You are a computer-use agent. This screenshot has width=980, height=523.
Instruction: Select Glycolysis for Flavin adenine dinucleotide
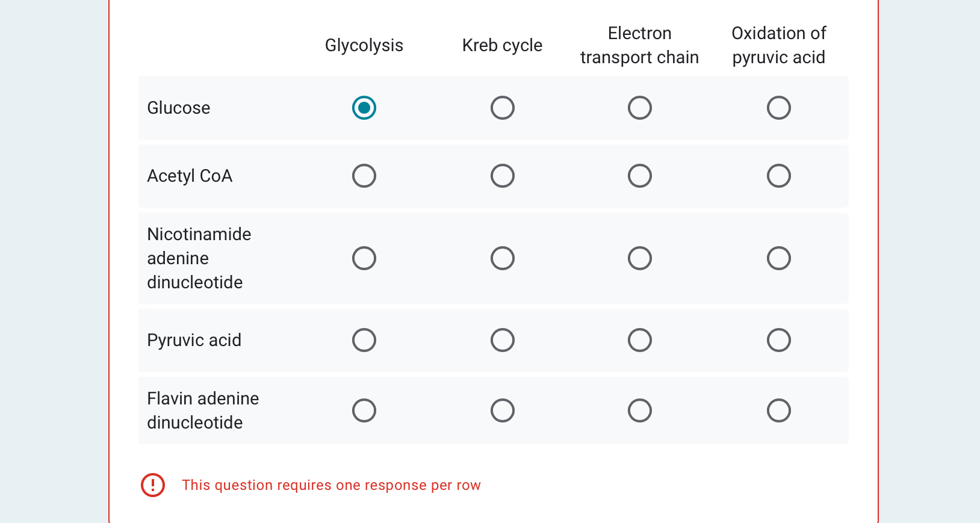(364, 410)
